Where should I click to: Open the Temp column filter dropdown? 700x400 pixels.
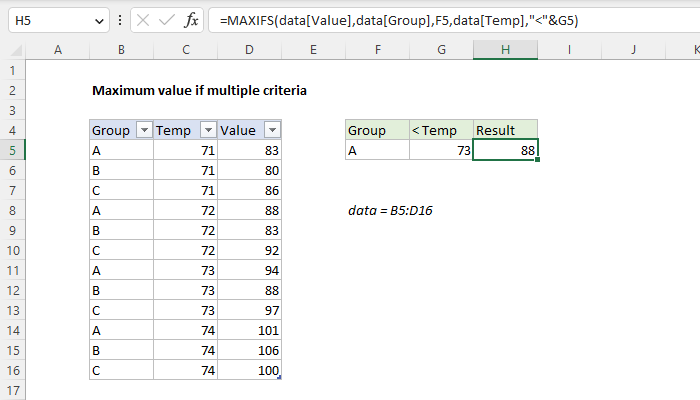tap(208, 130)
